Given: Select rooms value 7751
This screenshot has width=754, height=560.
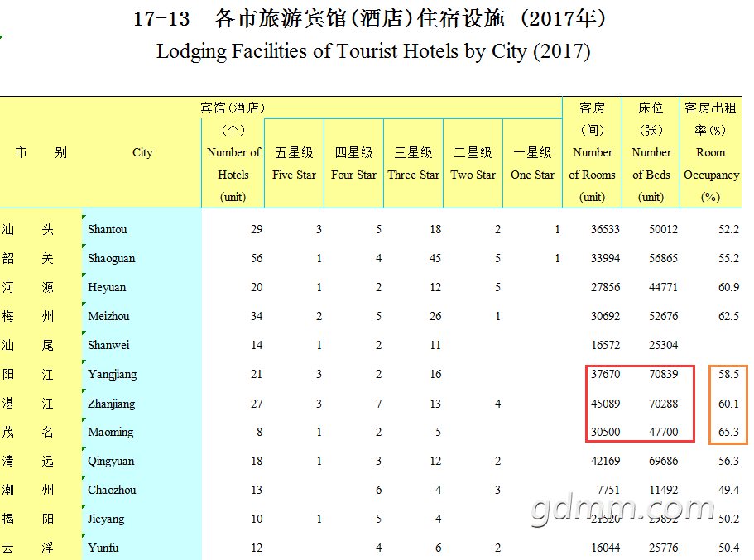Looking at the screenshot, I should point(608,490).
